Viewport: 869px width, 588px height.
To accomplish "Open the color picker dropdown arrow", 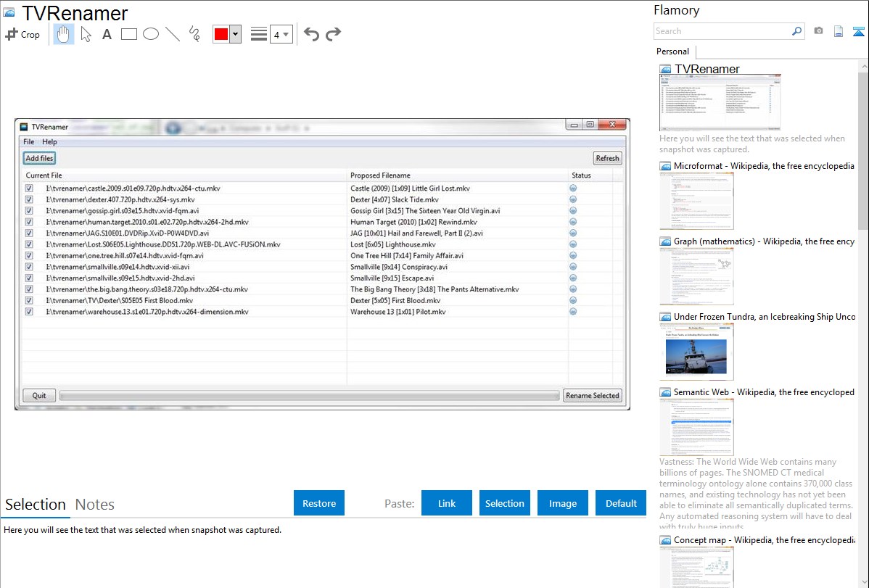I will (x=235, y=34).
